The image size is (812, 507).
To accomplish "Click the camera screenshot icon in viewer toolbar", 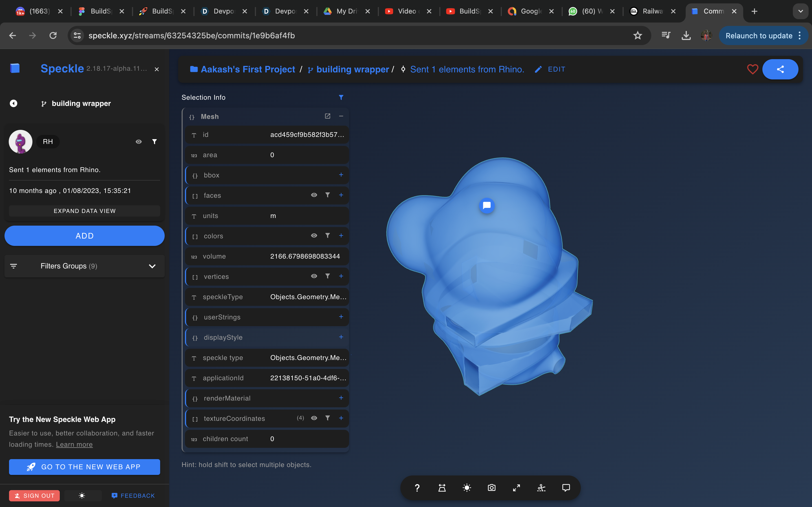I will 491,488.
